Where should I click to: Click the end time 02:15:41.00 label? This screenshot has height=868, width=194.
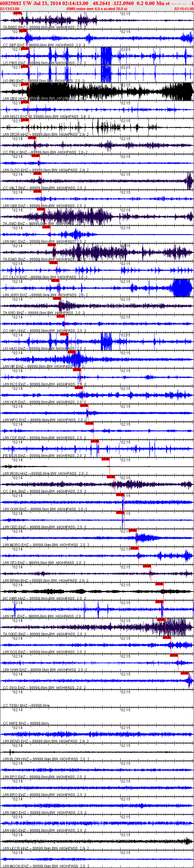[184, 9]
